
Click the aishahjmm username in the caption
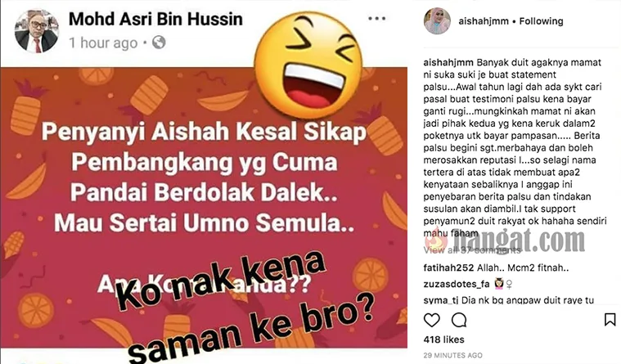pyautogui.click(x=448, y=63)
